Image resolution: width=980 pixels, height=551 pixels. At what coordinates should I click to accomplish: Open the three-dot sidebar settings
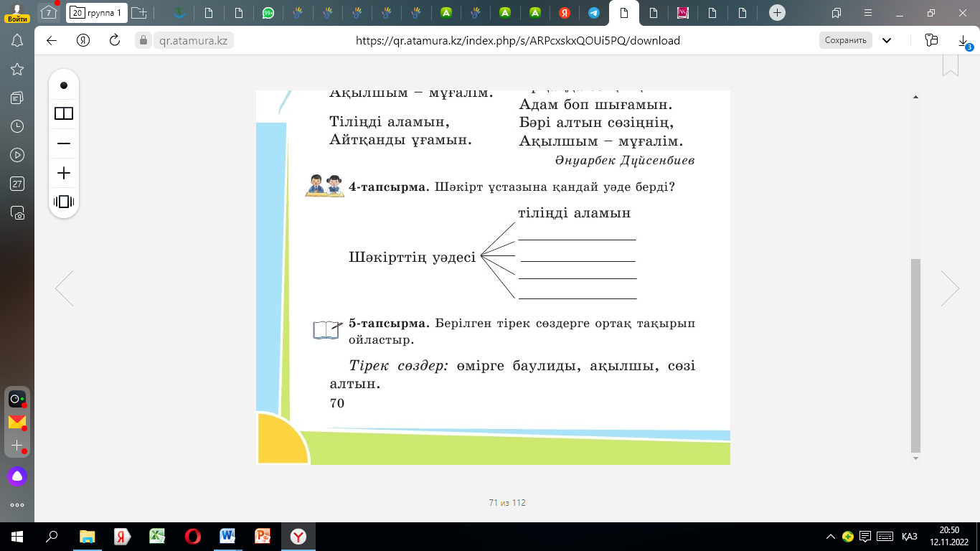click(x=17, y=505)
